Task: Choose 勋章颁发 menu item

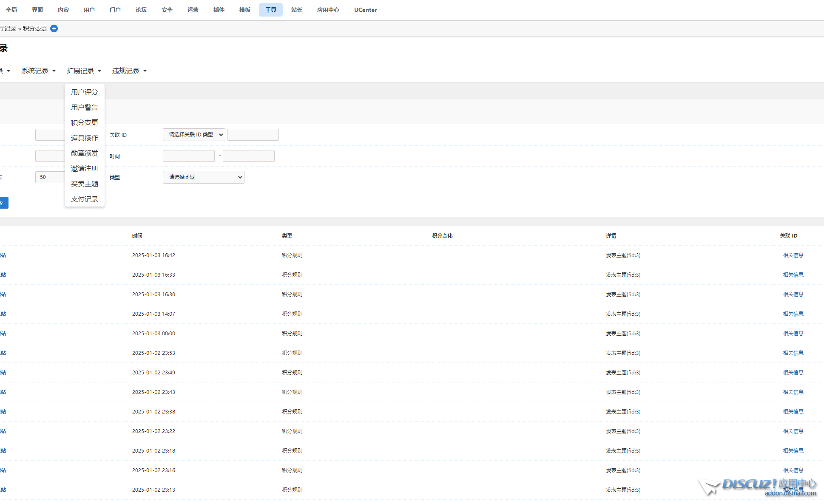Action: pos(84,153)
